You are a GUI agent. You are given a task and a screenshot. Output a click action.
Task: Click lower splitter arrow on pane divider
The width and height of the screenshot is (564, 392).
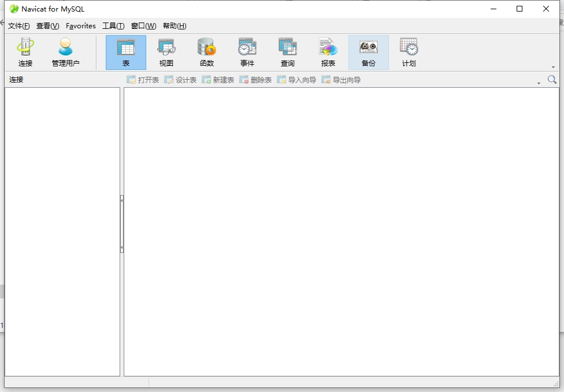coord(121,247)
